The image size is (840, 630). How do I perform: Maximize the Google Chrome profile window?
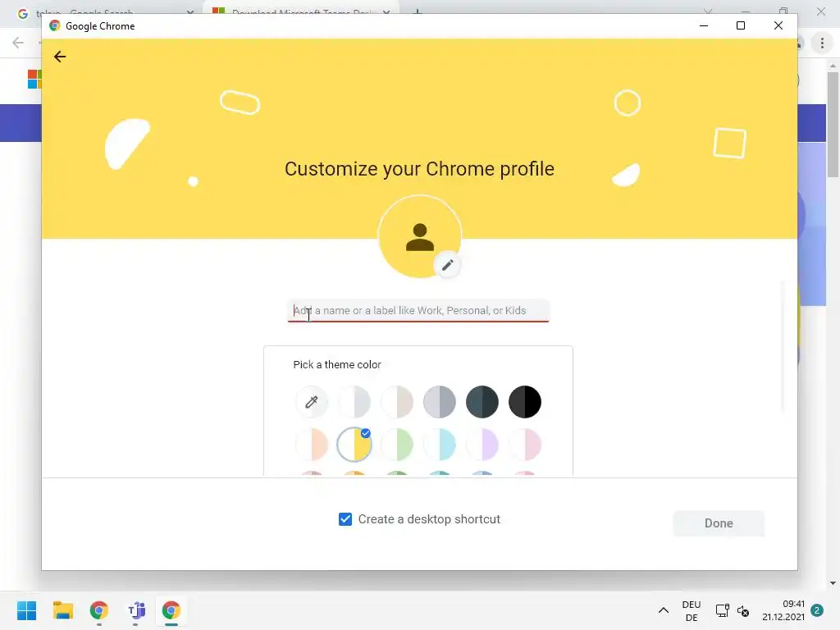[741, 25]
